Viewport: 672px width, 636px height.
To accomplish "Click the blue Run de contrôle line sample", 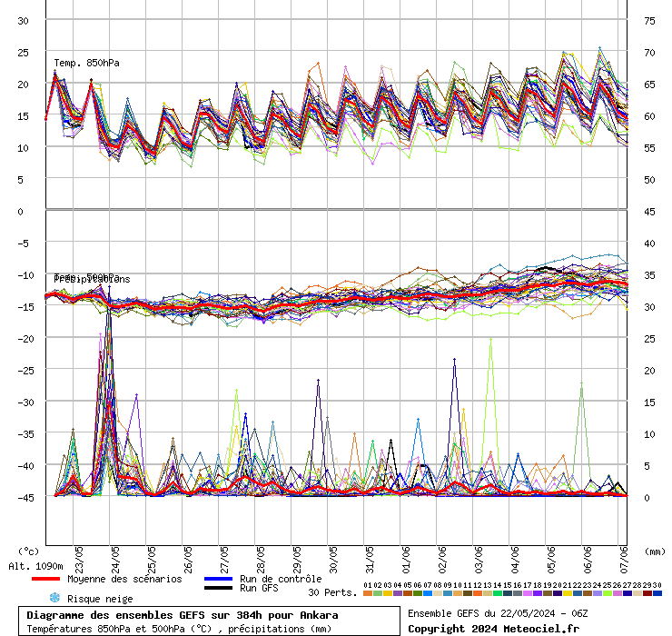I will [218, 579].
